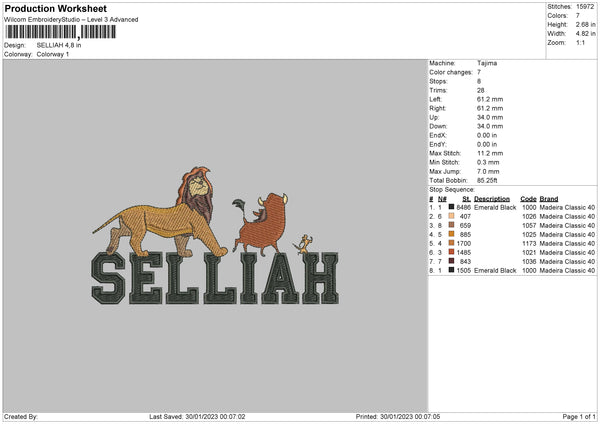Select the Min Stitch value '0.3 mm'
This screenshot has height=424, width=600.
(x=488, y=162)
